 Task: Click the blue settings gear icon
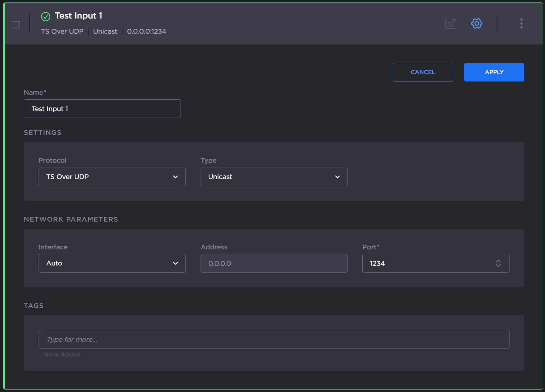[476, 23]
